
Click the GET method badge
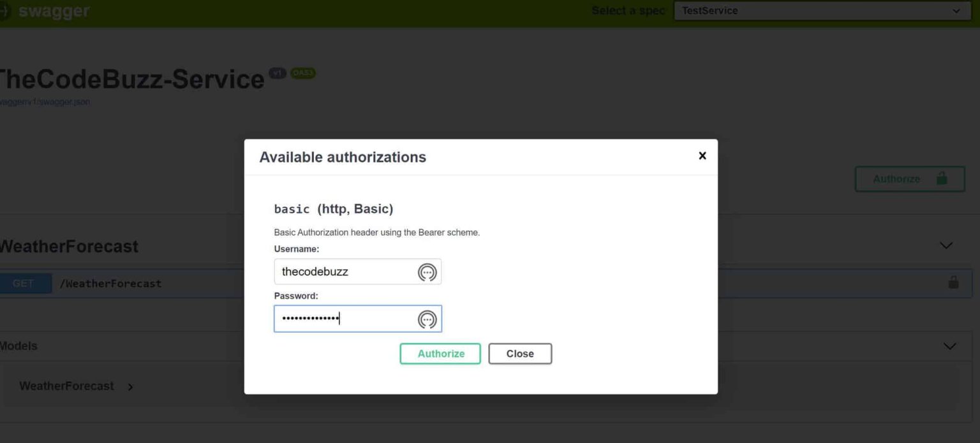(x=24, y=284)
